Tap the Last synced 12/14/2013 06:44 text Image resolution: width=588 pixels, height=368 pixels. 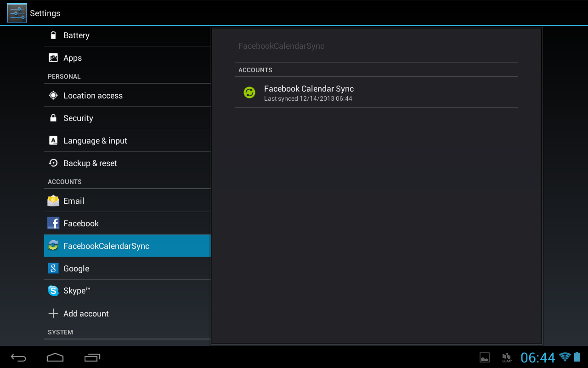pos(308,99)
